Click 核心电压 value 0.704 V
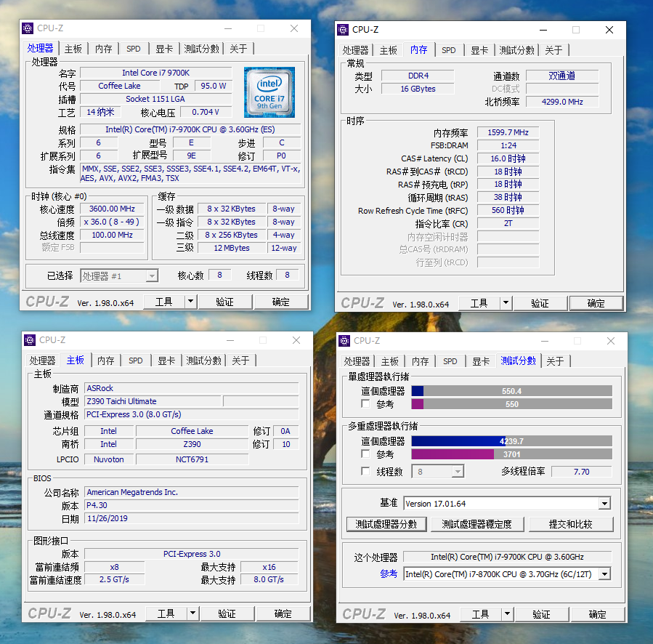653x644 pixels. coord(206,112)
